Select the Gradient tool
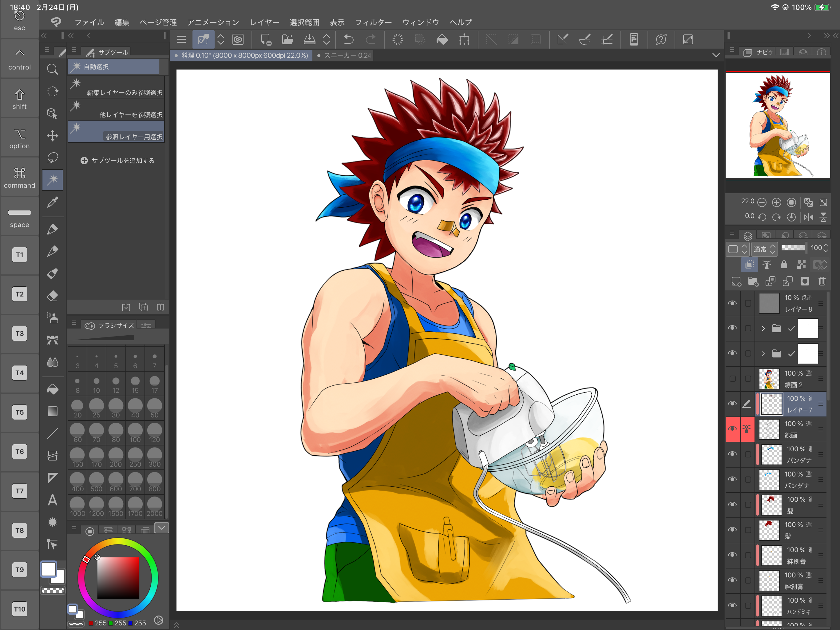This screenshot has width=840, height=630. click(x=52, y=411)
